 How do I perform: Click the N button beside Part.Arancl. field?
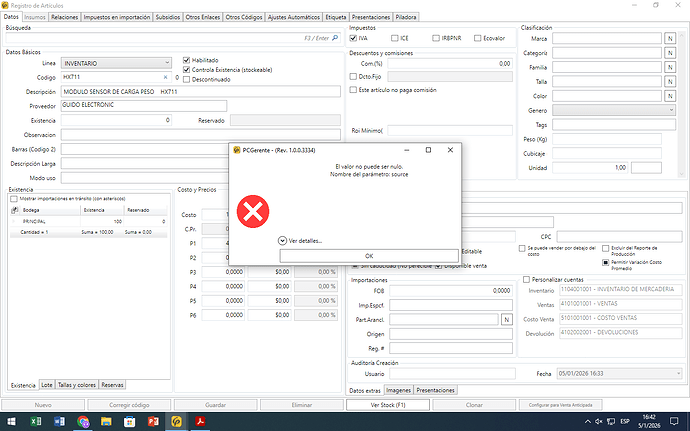point(506,319)
